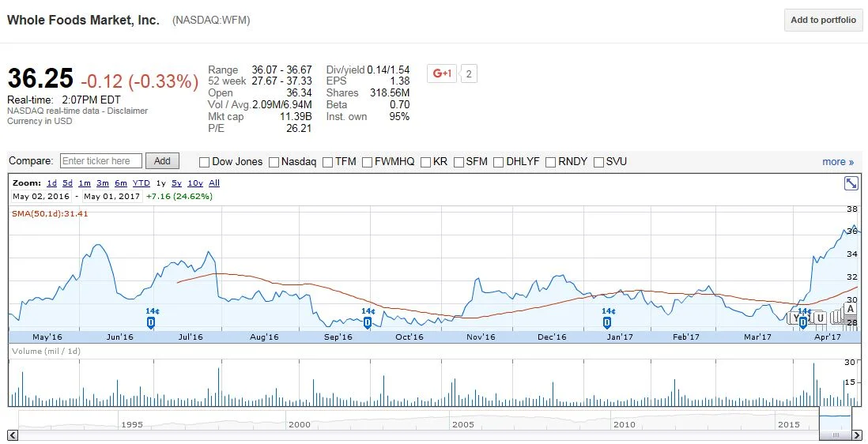
Task: Click the 52 week range 27.67 - 37.33
Action: [x=281, y=81]
